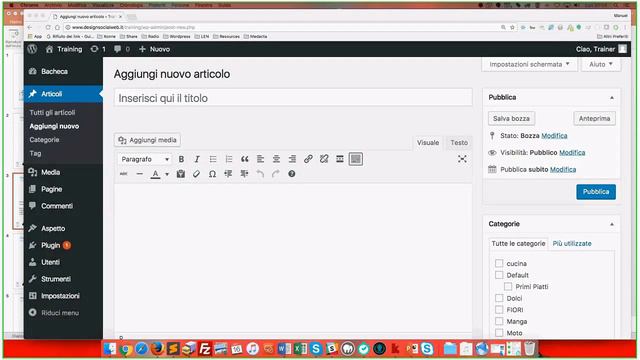Collapse the Pubblica panel

coord(611,98)
